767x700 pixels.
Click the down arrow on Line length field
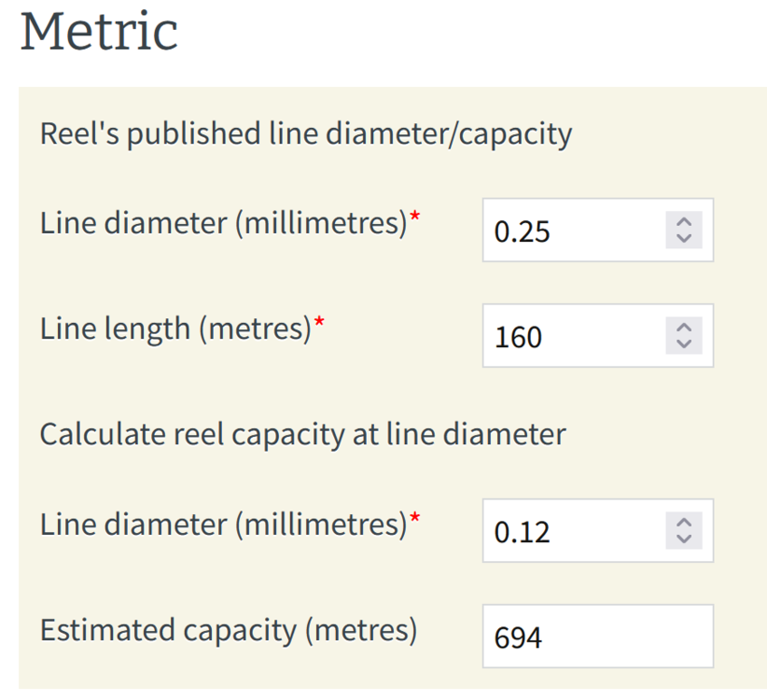click(684, 344)
